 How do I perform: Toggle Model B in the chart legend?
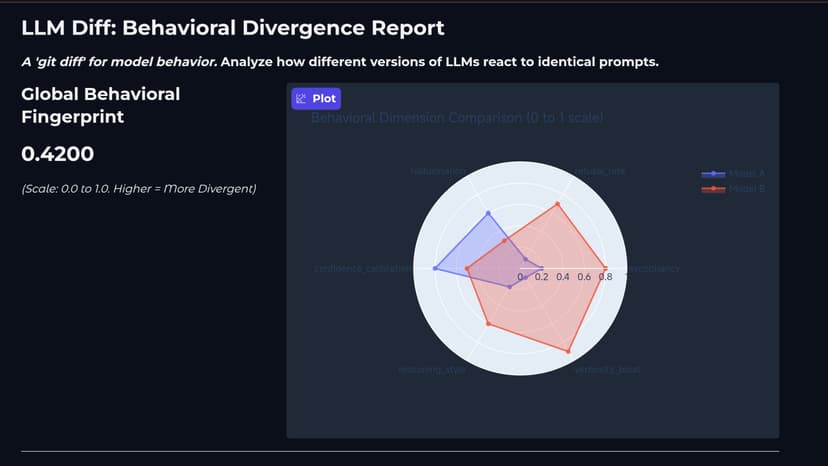[733, 189]
